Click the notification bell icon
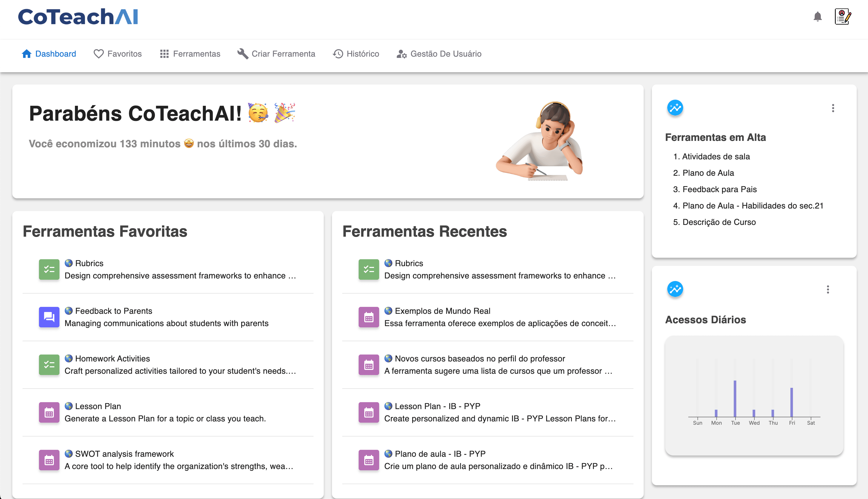 817,16
